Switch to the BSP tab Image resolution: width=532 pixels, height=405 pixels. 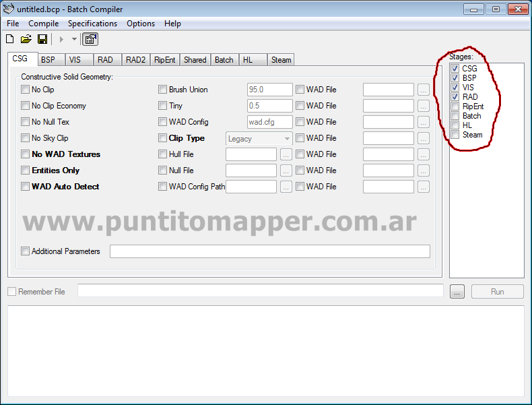coord(51,60)
